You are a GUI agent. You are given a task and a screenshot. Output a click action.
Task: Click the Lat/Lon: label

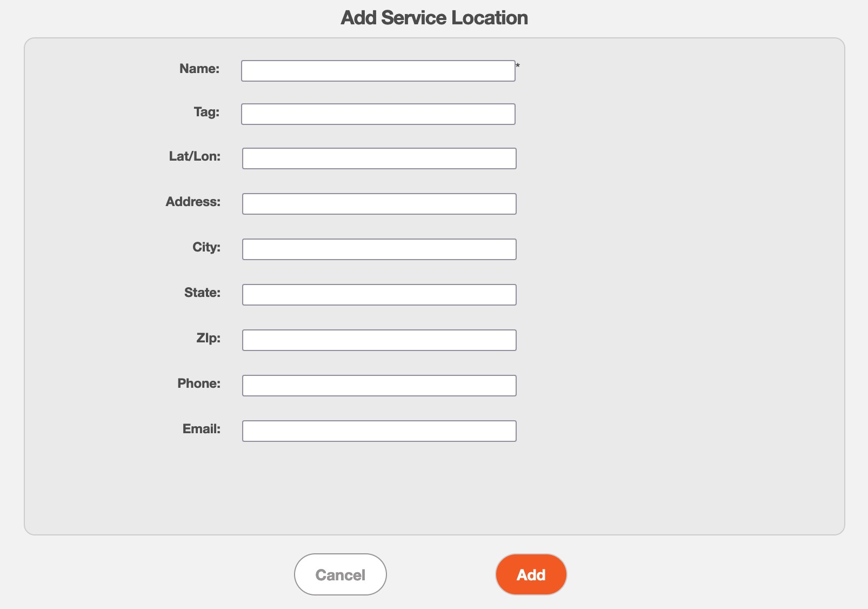(x=195, y=156)
